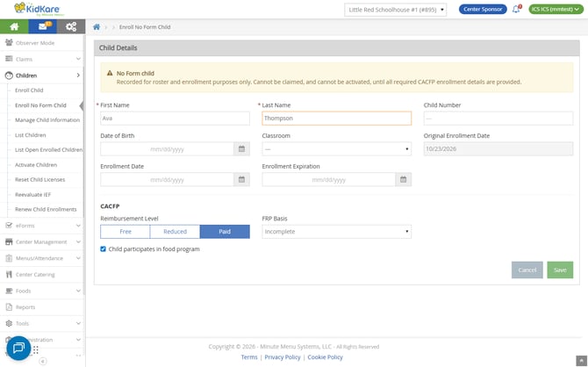Click the Claims sidebar icon
Screen dimensions: 588x367
point(9,59)
